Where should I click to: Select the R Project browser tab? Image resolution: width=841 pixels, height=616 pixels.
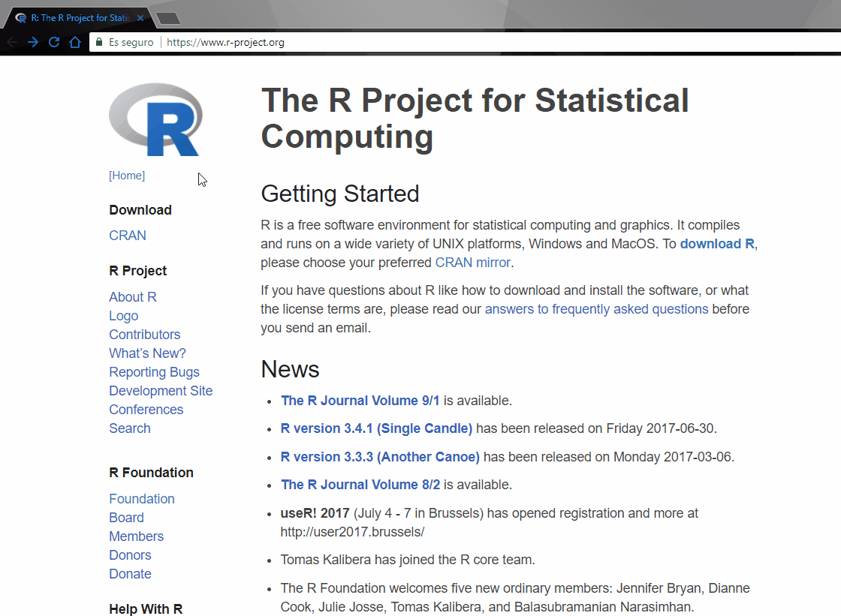coord(80,18)
